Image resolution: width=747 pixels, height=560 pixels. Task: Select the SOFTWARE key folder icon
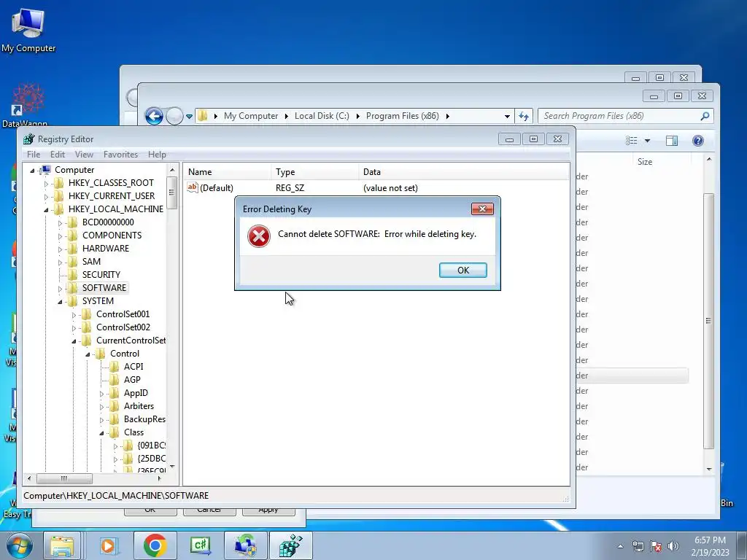(x=72, y=287)
